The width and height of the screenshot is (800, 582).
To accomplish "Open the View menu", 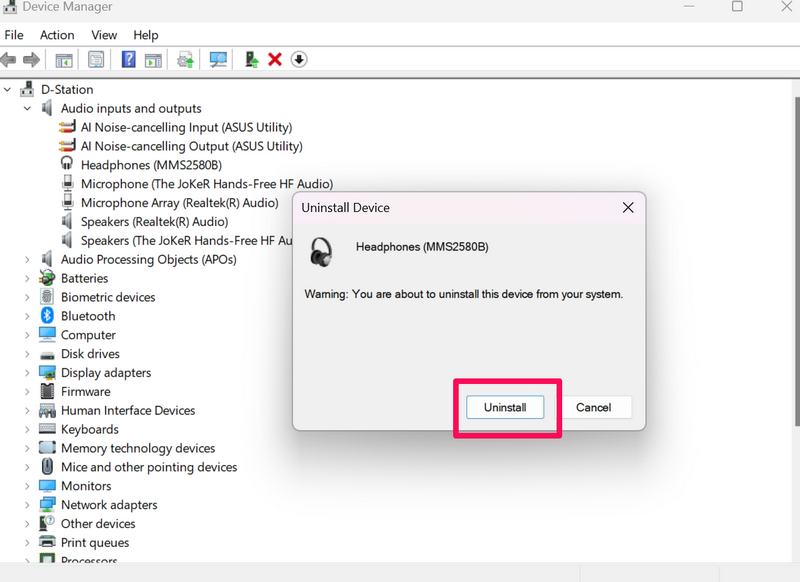I will [104, 35].
